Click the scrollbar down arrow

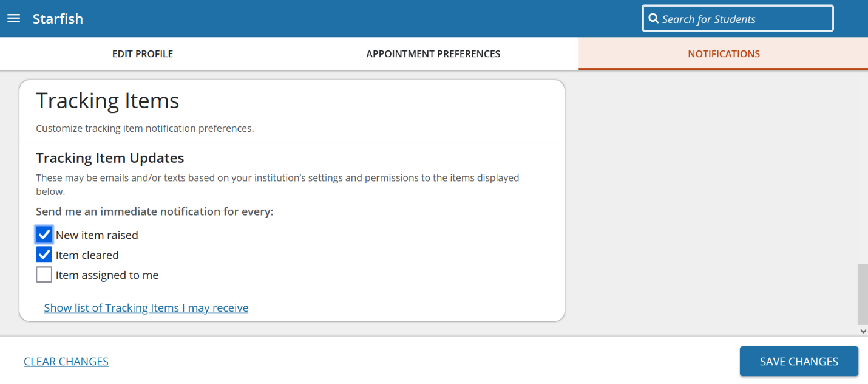click(x=863, y=331)
